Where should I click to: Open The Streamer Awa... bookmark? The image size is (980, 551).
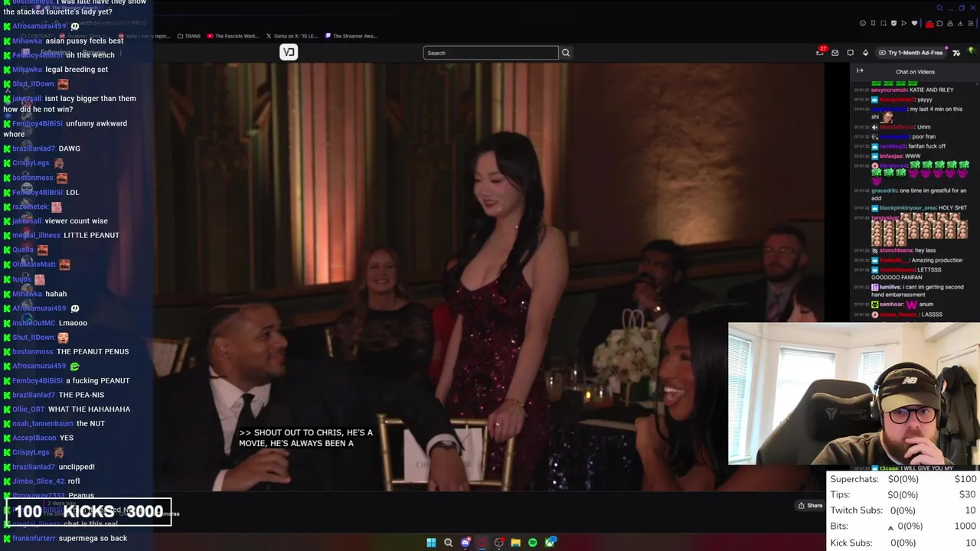pyautogui.click(x=351, y=36)
